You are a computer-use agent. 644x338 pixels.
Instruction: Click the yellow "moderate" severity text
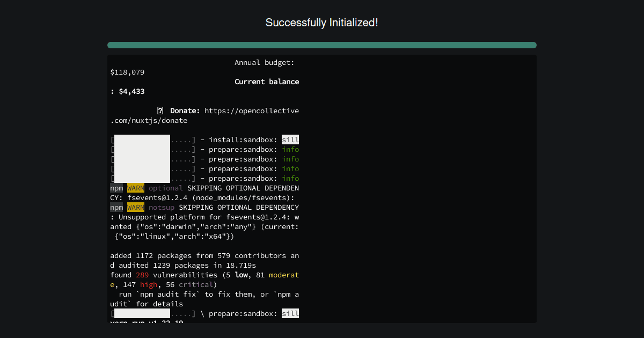(x=284, y=275)
